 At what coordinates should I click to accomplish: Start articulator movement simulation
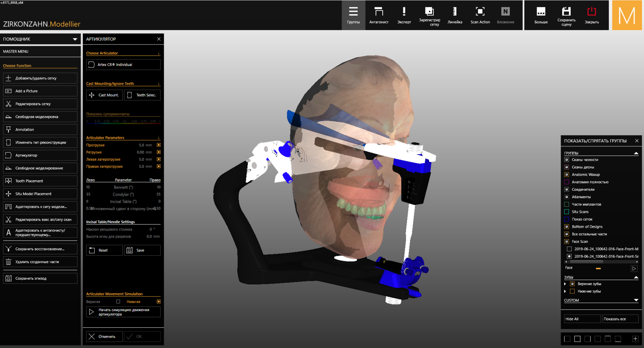(x=123, y=312)
